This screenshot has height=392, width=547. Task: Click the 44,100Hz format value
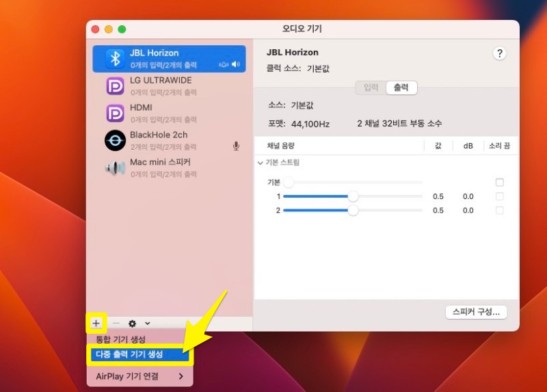tap(310, 124)
